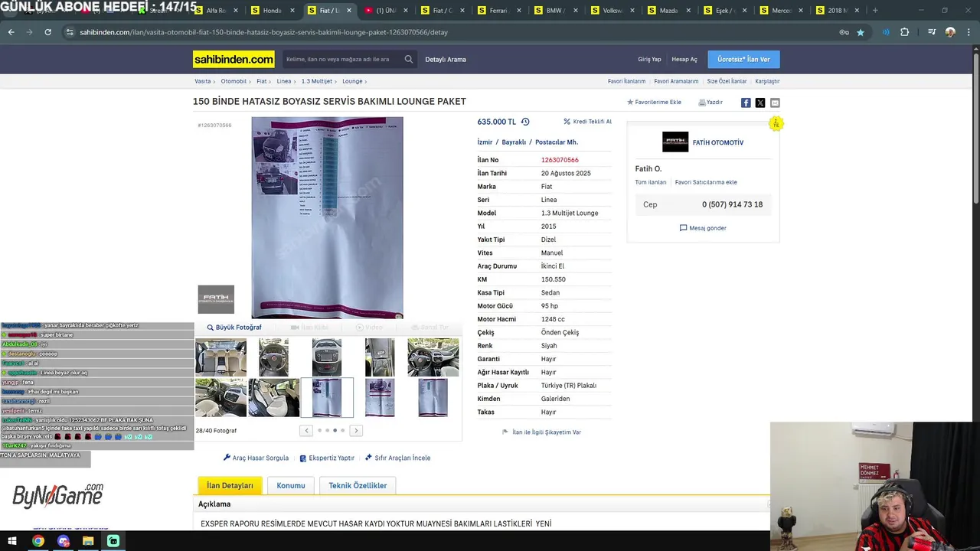Select rear seats interior thumbnail
This screenshot has height=551, width=980.
(220, 357)
